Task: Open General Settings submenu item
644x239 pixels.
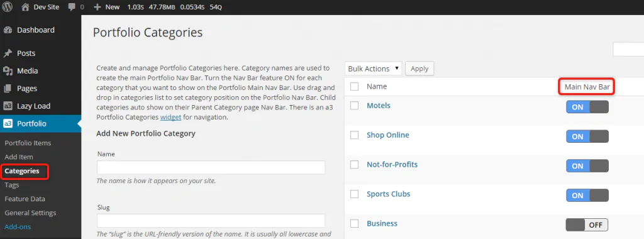Action: point(30,213)
